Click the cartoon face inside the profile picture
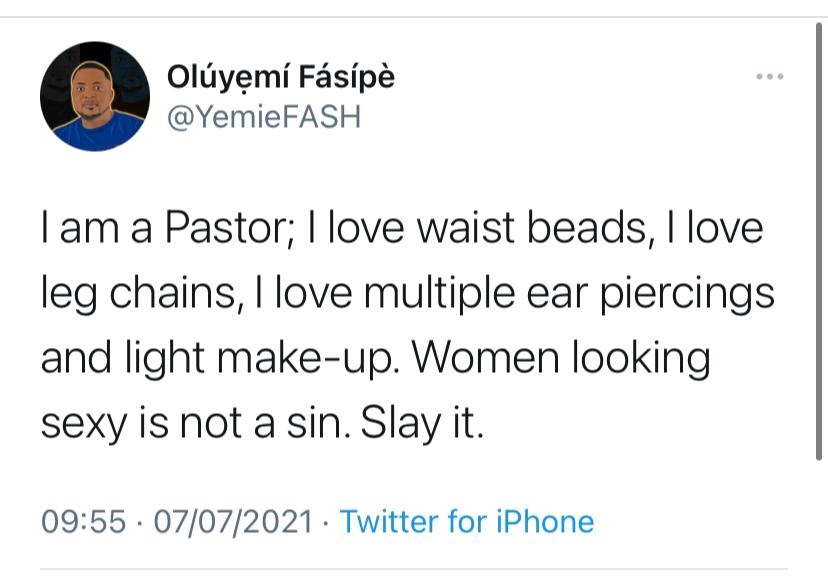This screenshot has height=582, width=828. point(92,91)
